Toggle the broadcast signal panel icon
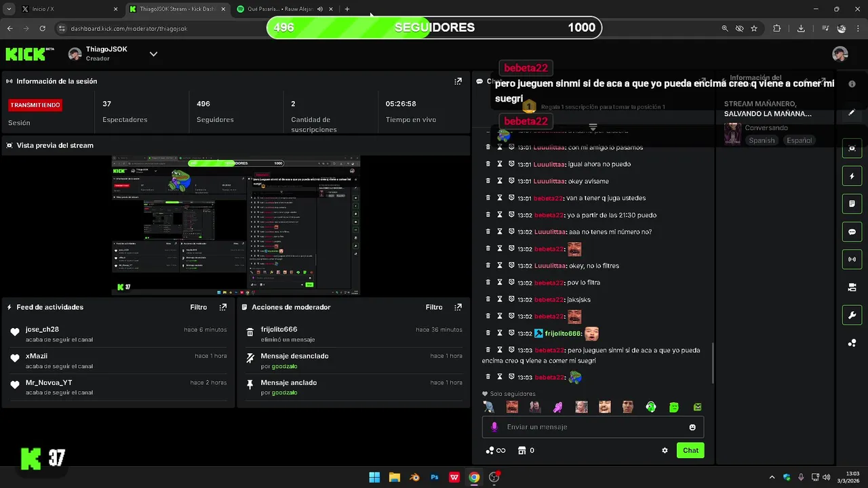 [x=852, y=260]
